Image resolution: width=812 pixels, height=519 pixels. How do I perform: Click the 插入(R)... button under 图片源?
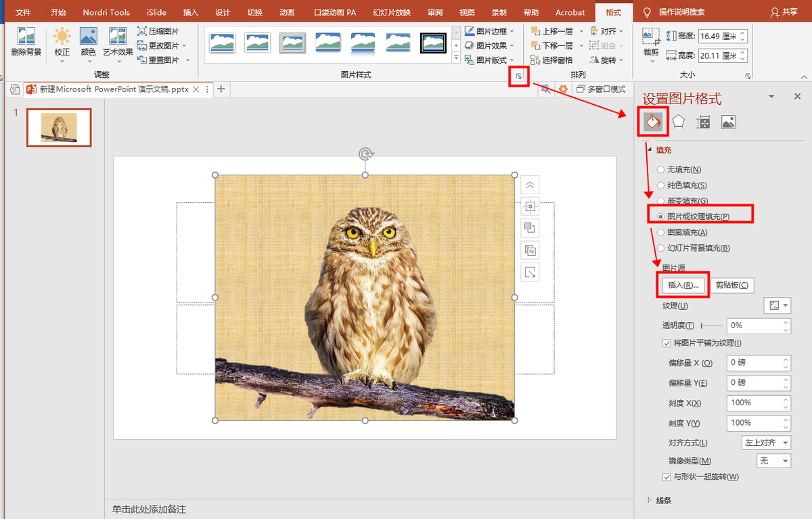point(683,286)
